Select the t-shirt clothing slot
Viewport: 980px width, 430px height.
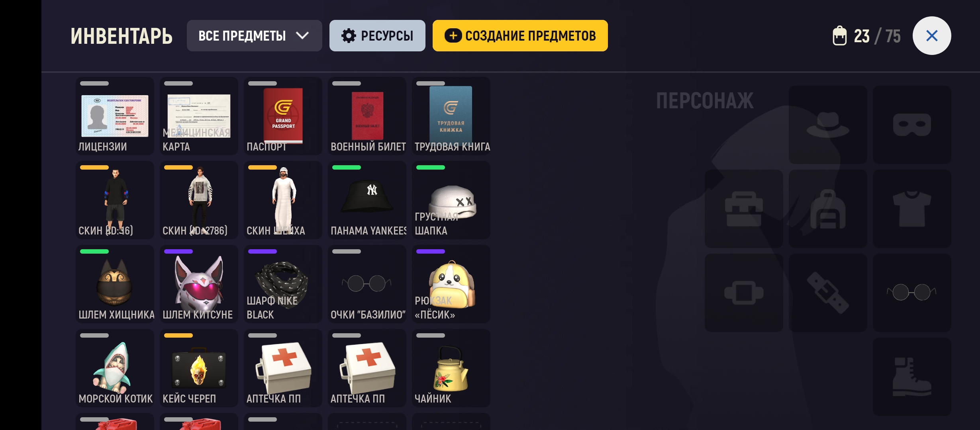tap(912, 209)
